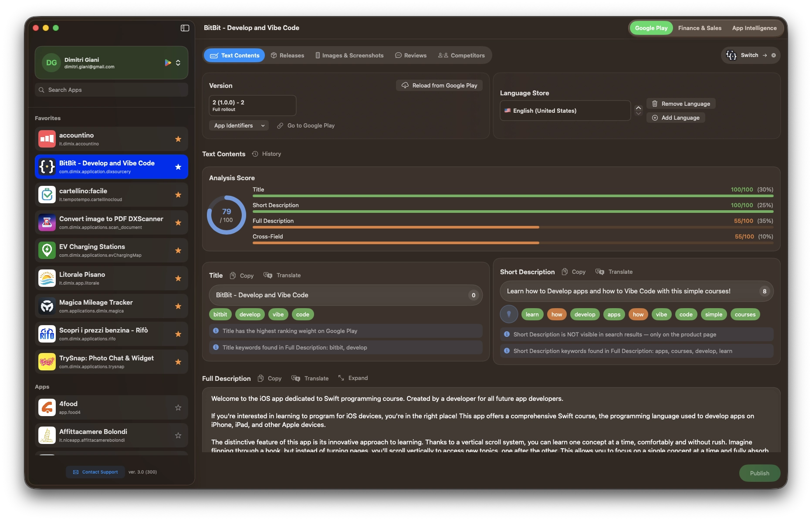Open the Finance & Sales section
Screen dimensions: 812x521
click(x=699, y=28)
